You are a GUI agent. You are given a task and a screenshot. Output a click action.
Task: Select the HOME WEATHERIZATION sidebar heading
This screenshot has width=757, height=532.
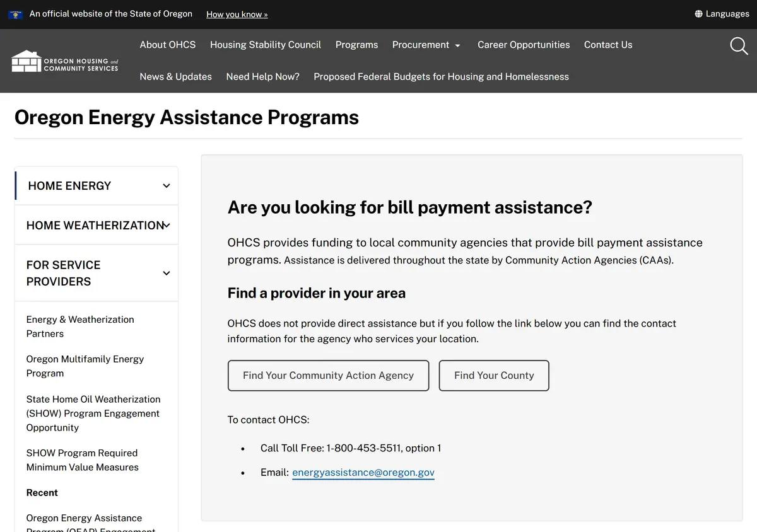[95, 226]
